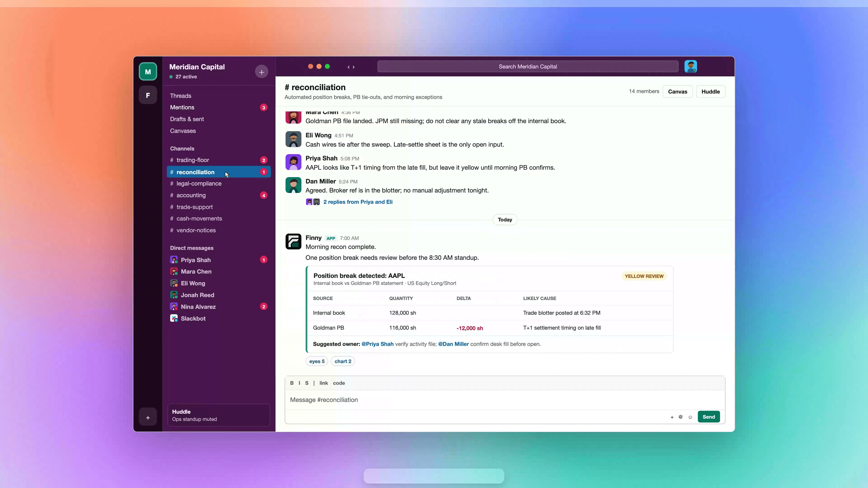This screenshot has width=868, height=488.
Task: Insert link in message composer
Action: click(323, 383)
